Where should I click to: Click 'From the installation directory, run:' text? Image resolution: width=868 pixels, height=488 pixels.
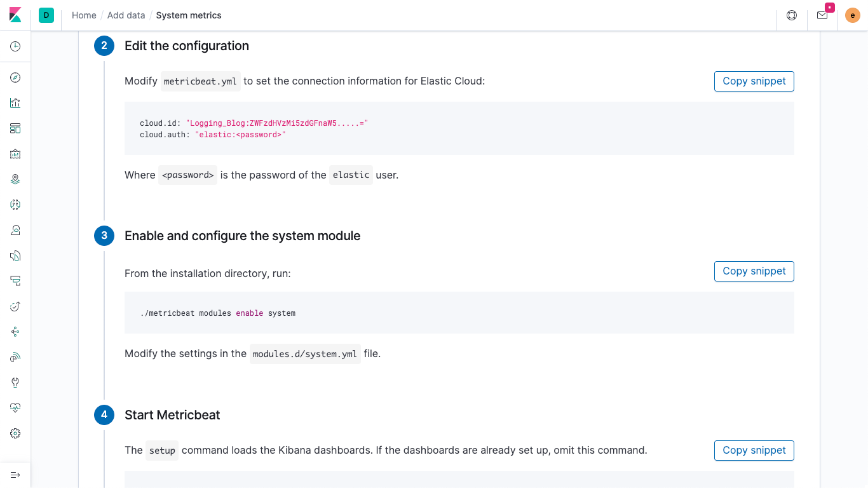pos(207,274)
